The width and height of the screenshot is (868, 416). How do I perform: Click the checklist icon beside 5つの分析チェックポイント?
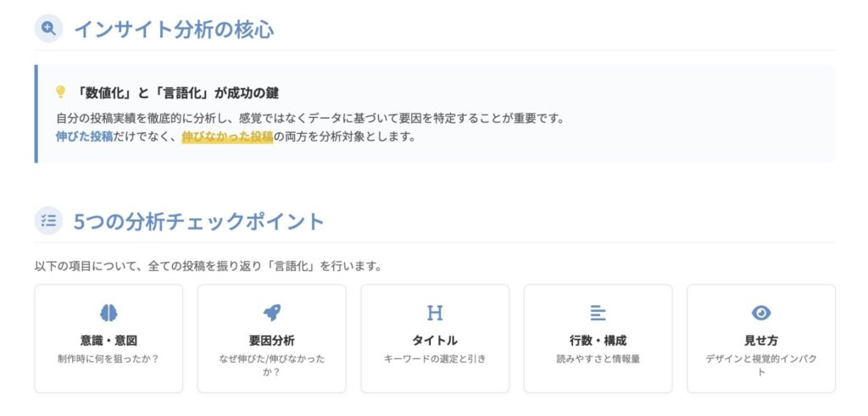point(48,221)
